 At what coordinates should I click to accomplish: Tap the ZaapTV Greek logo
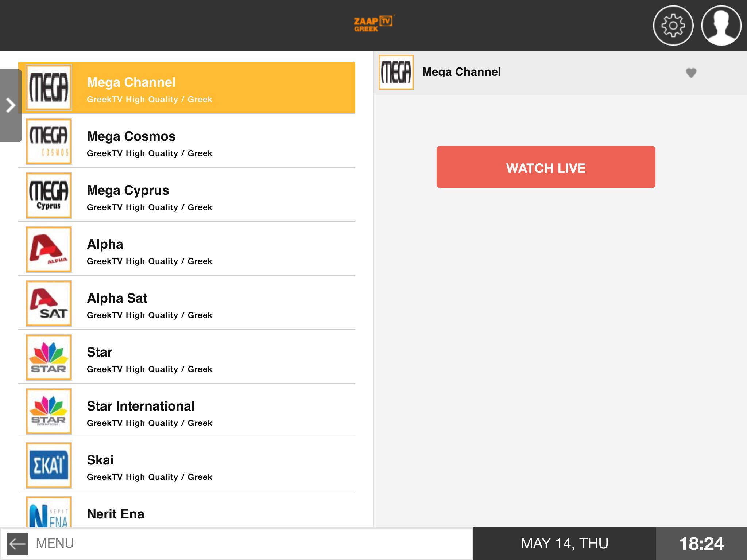pyautogui.click(x=373, y=23)
